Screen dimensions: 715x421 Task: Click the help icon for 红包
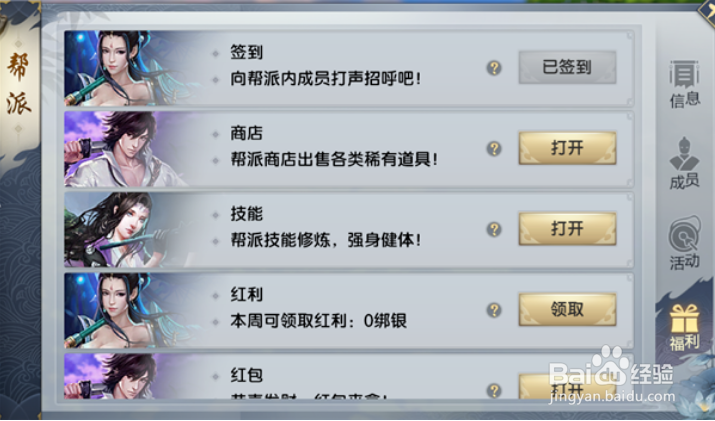coord(494,390)
